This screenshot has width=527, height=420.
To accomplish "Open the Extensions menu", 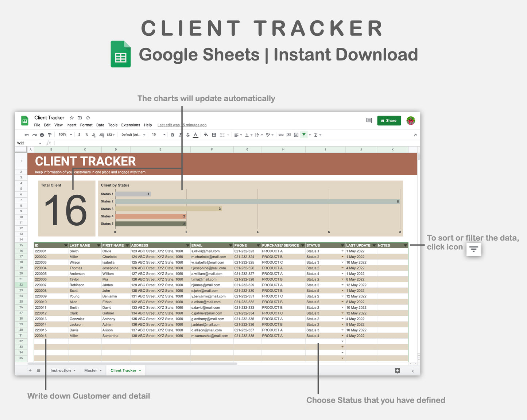I will tap(131, 125).
